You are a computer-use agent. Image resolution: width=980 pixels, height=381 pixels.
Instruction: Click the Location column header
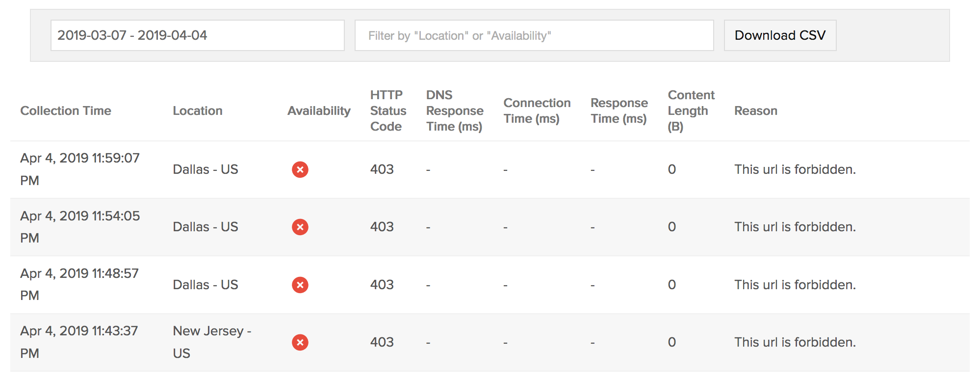coord(197,111)
